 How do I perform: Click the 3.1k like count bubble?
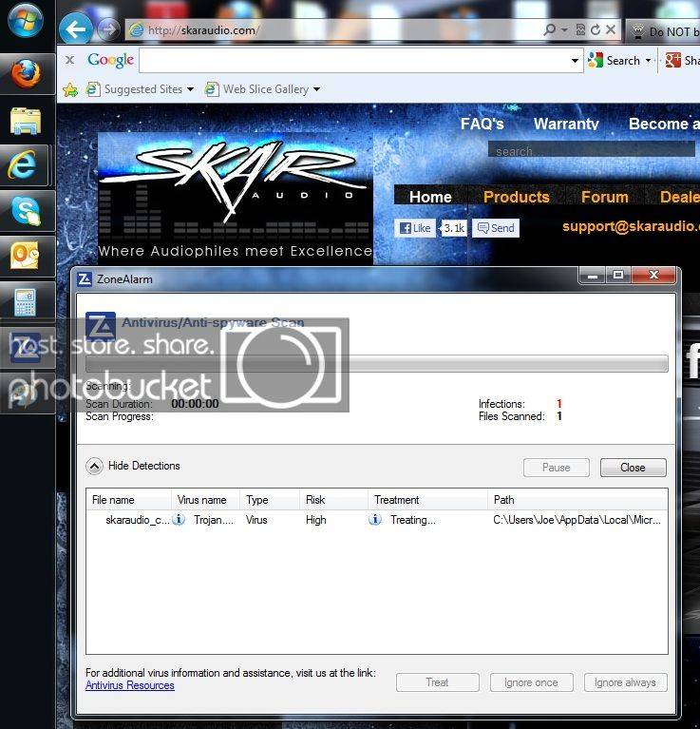pyautogui.click(x=454, y=228)
